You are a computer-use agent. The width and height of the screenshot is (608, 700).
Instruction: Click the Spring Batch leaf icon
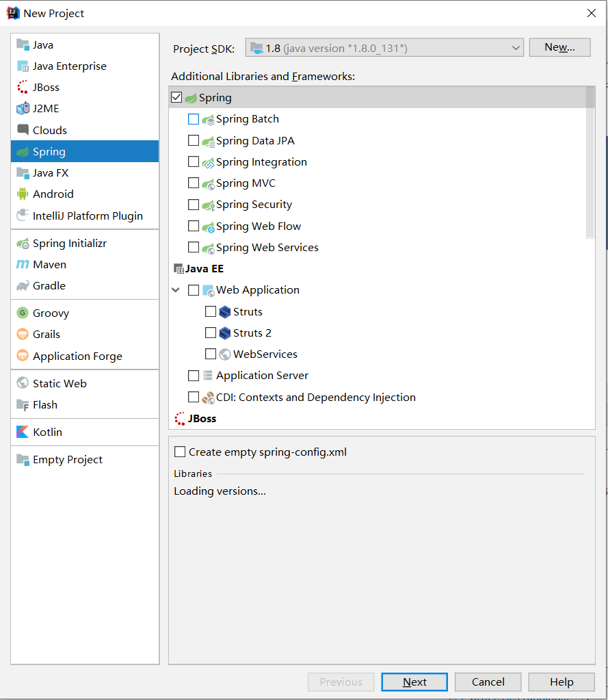click(208, 120)
